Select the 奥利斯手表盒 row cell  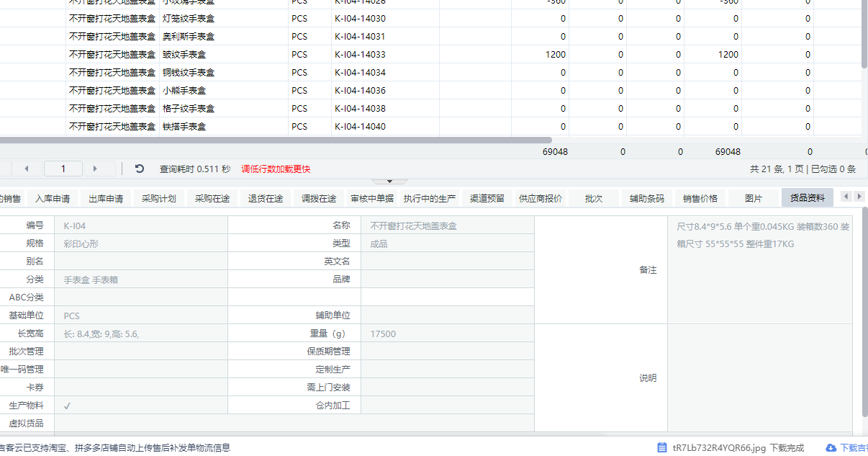(x=224, y=36)
